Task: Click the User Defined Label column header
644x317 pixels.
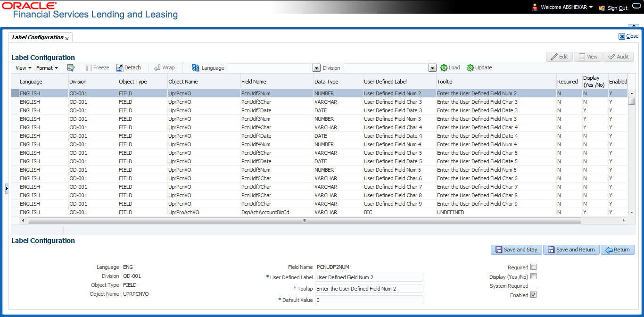Action: click(399, 82)
